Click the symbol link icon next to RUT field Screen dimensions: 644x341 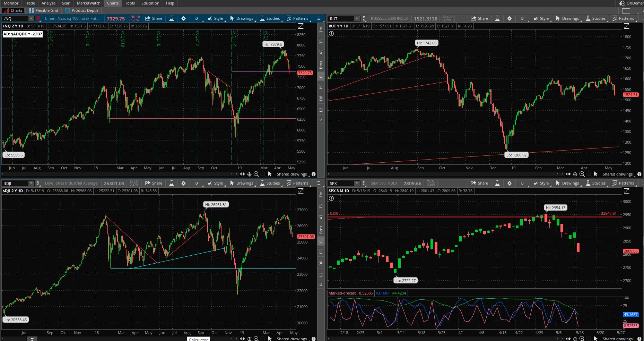[x=364, y=18]
